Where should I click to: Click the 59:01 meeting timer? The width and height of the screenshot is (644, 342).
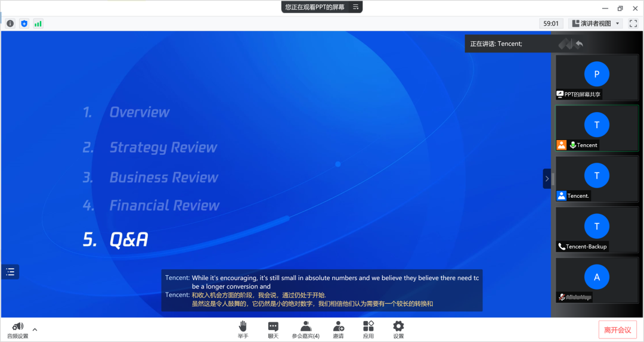click(x=551, y=24)
